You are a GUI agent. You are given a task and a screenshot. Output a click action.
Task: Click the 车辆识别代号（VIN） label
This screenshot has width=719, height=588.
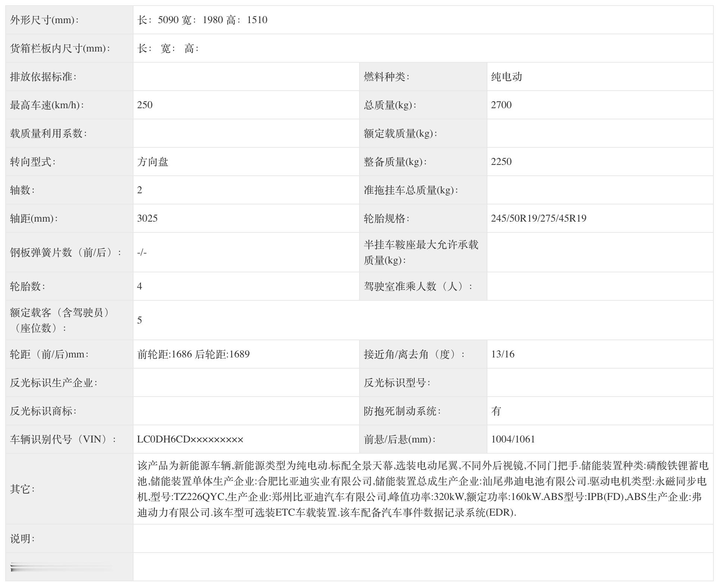(63, 439)
